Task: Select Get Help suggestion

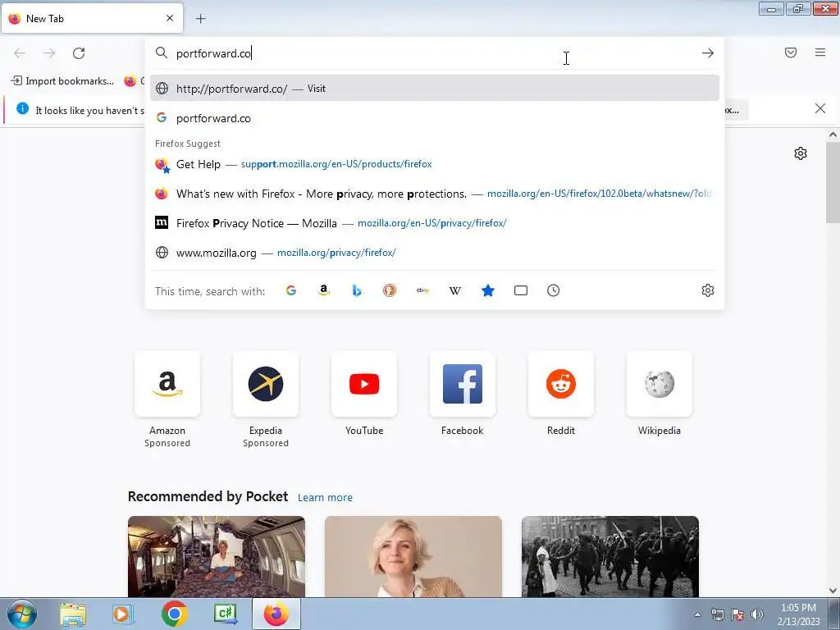Action: point(435,164)
